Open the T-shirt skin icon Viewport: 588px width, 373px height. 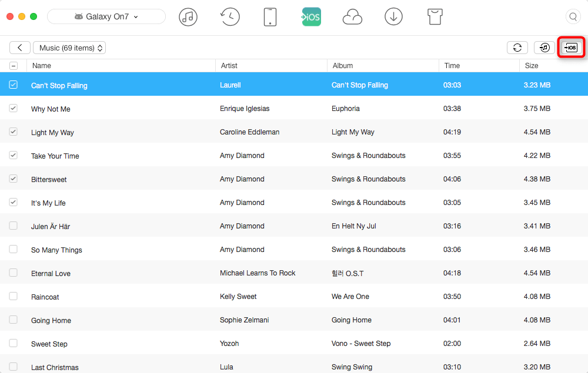point(435,17)
